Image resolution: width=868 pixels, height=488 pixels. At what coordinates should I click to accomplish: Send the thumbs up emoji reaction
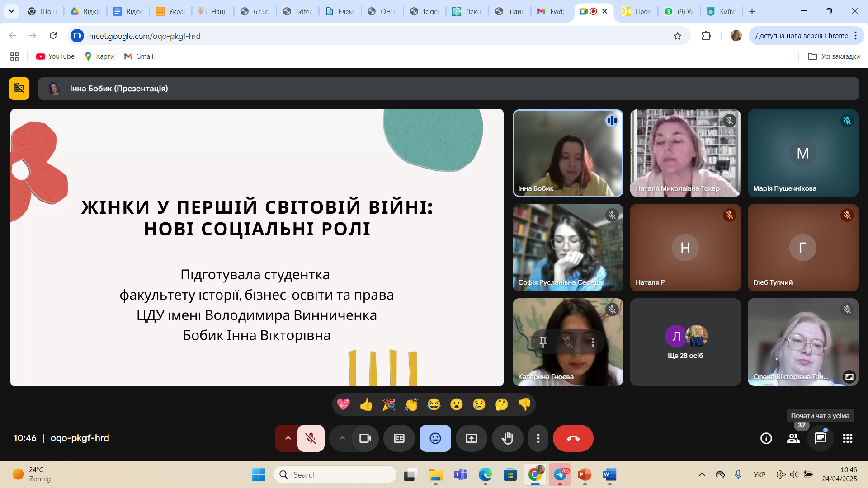366,404
